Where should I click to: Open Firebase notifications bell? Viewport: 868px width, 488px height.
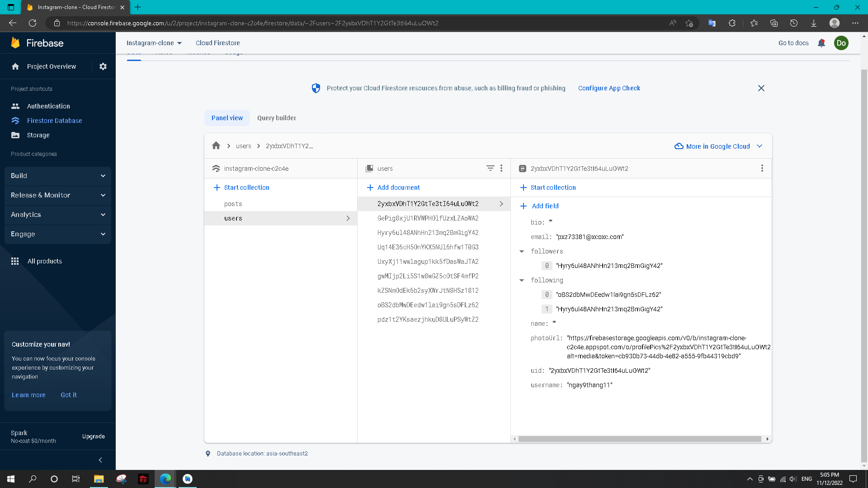(821, 43)
